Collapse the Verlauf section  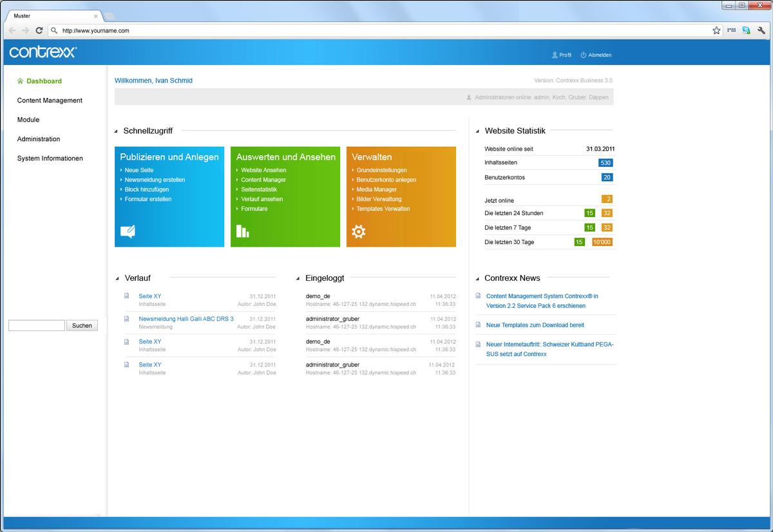click(x=117, y=279)
